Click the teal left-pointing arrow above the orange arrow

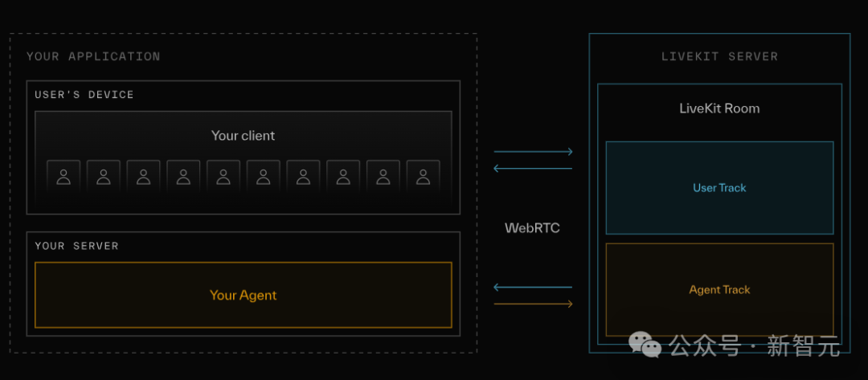coord(533,287)
